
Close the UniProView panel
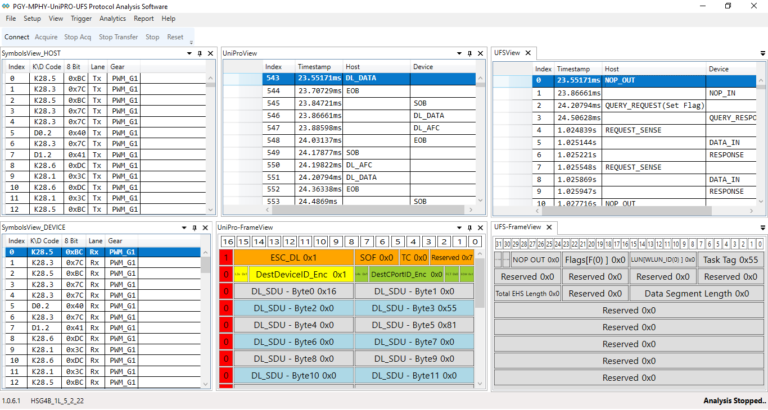(480, 53)
